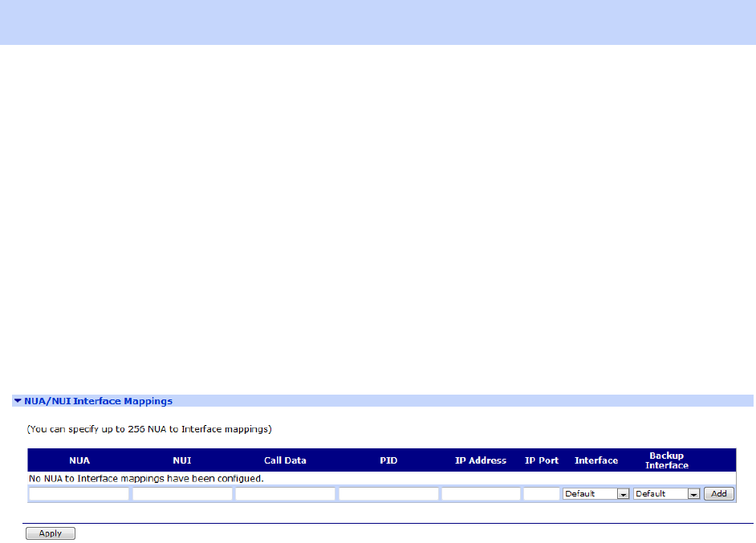Click the PID column header
Image resolution: width=756 pixels, height=543 pixels.
tap(388, 460)
